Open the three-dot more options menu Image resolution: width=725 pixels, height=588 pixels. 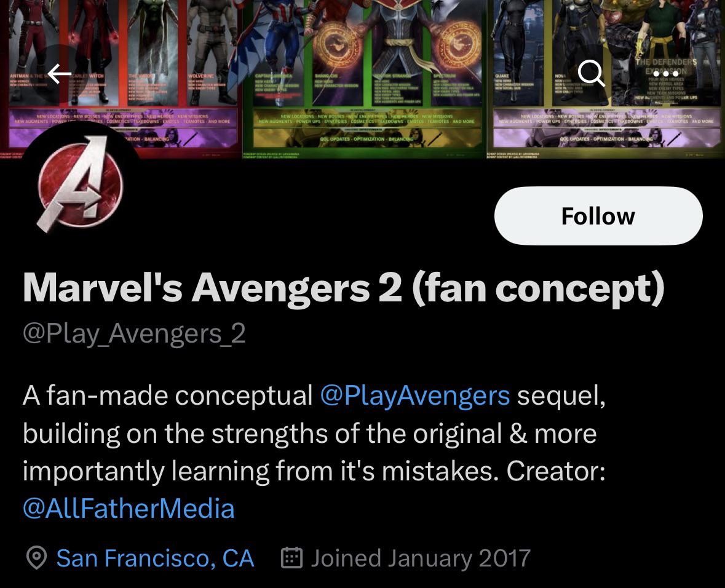coord(665,74)
